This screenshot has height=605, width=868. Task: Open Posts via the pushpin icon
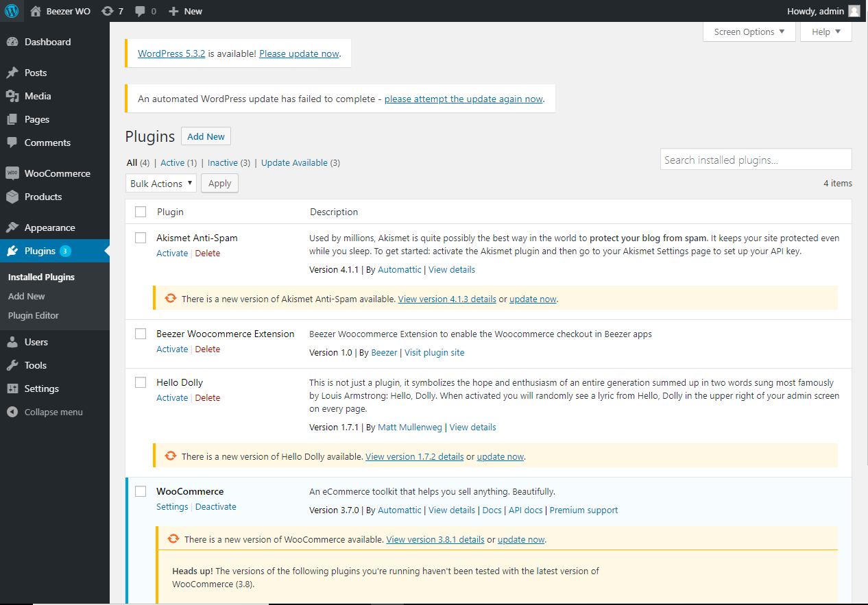pyautogui.click(x=12, y=73)
